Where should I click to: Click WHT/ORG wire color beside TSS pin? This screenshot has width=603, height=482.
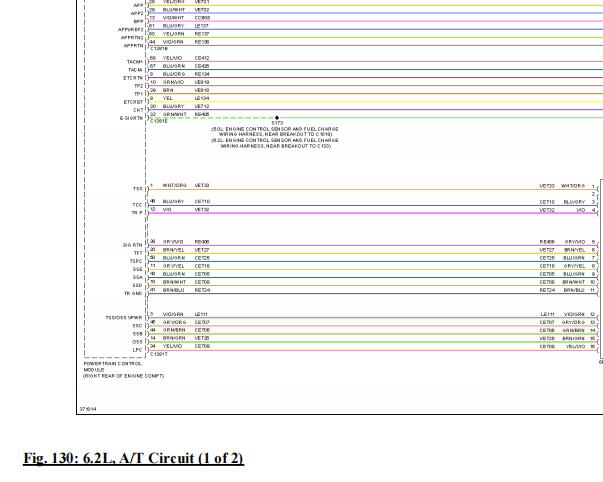(x=175, y=185)
